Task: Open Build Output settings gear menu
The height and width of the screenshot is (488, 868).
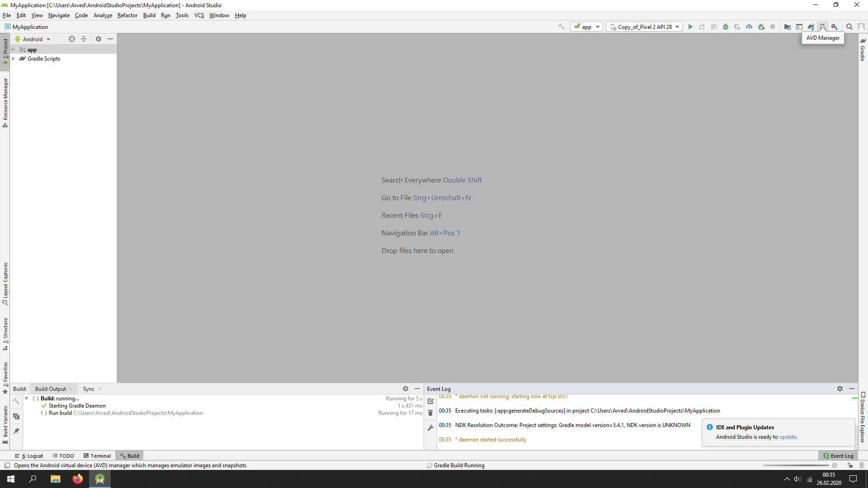Action: 406,389
